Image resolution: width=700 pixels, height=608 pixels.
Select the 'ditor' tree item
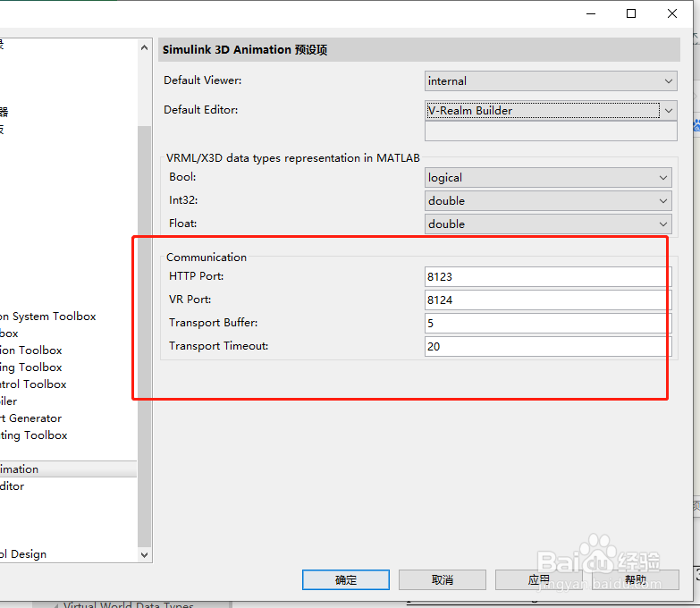point(13,486)
